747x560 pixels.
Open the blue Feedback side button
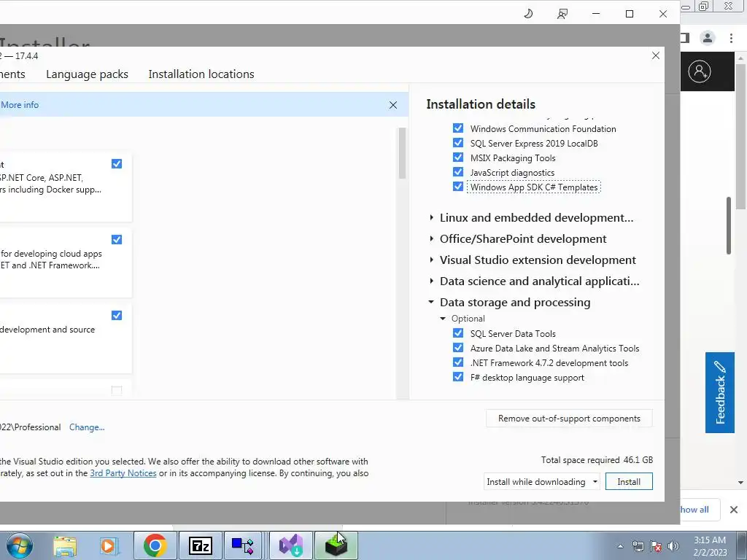point(720,392)
